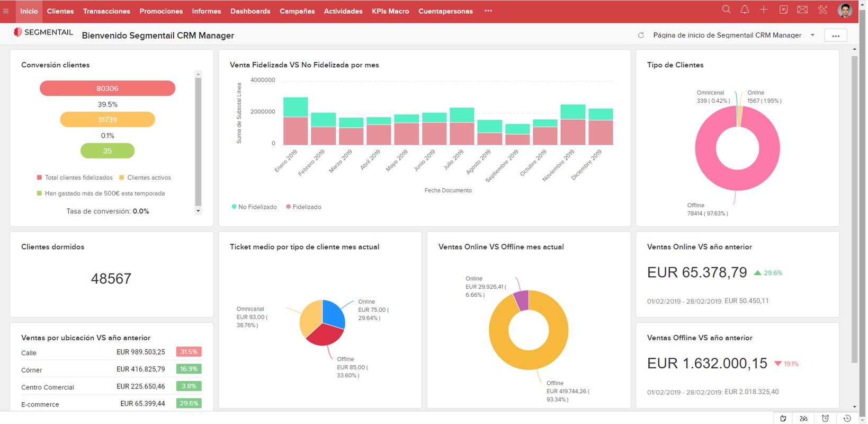Refresh the dashboard with the reload icon

(641, 36)
